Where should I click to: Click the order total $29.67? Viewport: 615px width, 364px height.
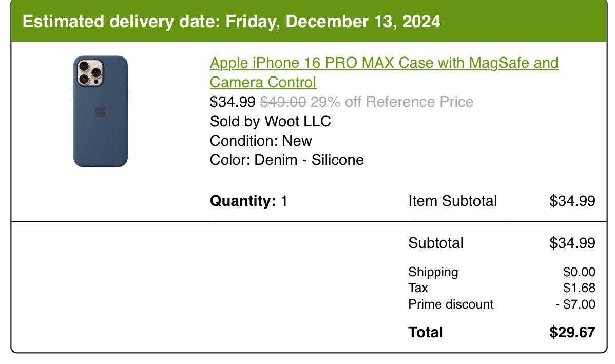coord(572,332)
